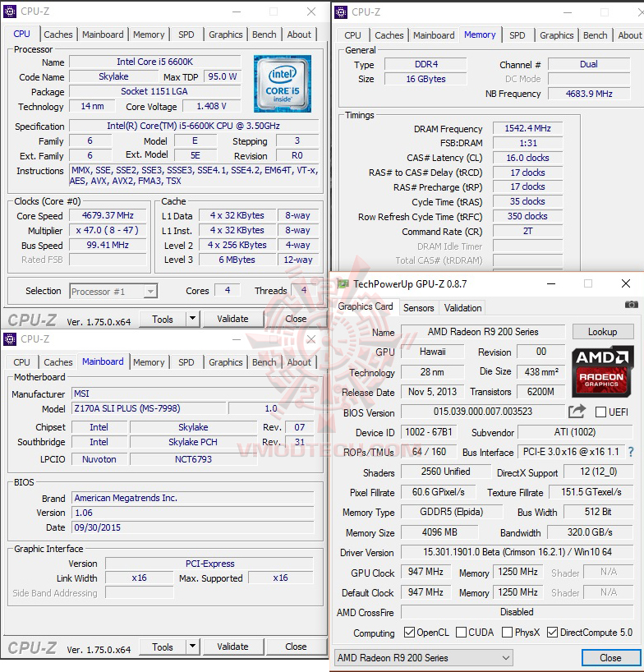Select Caches tab in the Mainboard CPU-Z window
The image size is (644, 672).
tap(58, 362)
